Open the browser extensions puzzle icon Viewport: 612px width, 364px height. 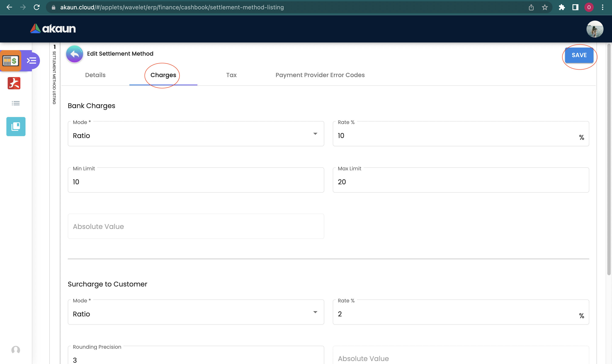[x=561, y=7]
